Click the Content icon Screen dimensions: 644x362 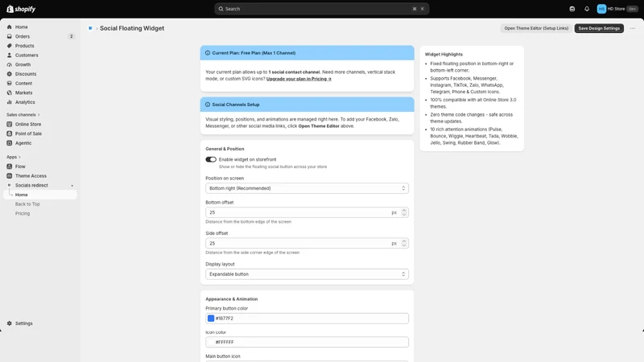tap(10, 84)
